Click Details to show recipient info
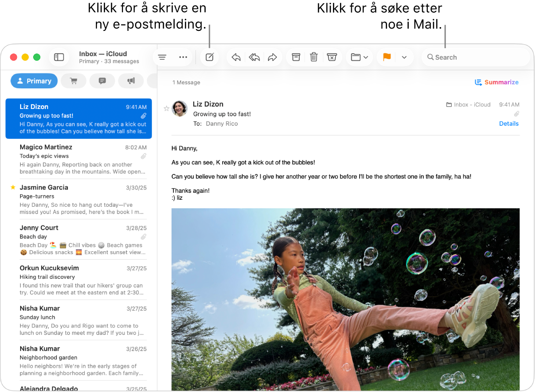535x392 pixels. 509,123
